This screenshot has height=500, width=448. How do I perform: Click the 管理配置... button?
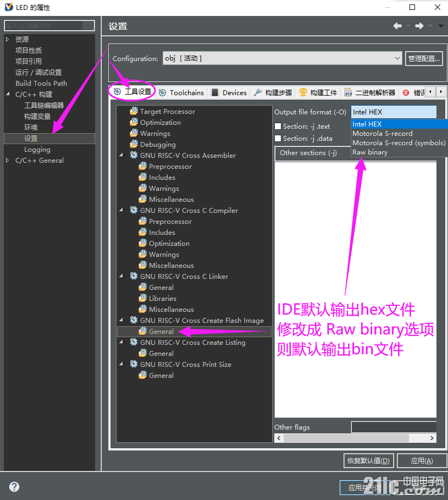pyautogui.click(x=424, y=59)
